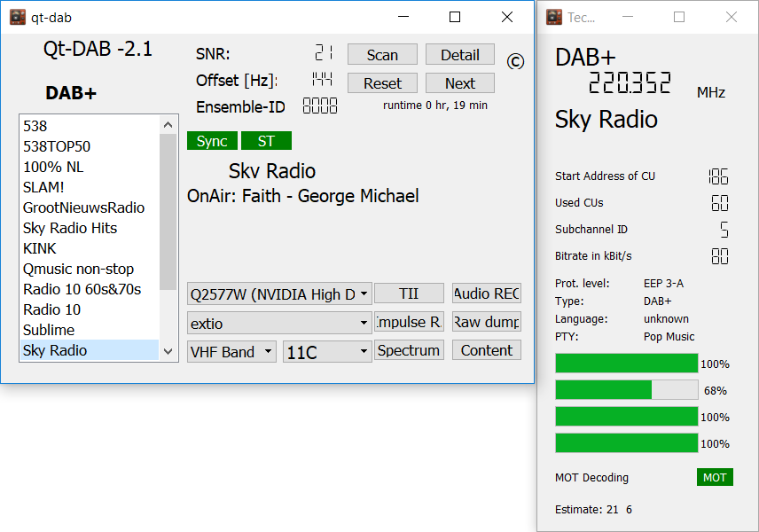Maximize the qt-dab window
The width and height of the screenshot is (759, 532).
(455, 17)
